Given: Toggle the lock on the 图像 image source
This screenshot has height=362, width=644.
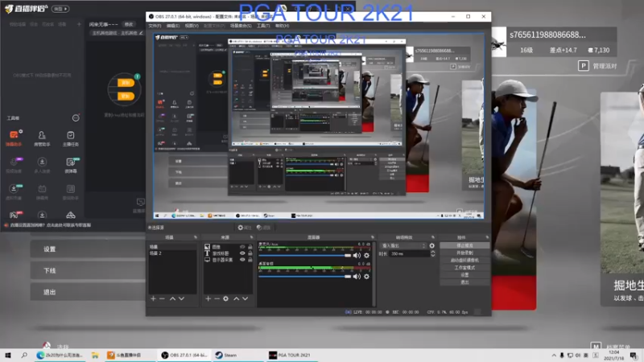Looking at the screenshot, I should click(x=250, y=247).
